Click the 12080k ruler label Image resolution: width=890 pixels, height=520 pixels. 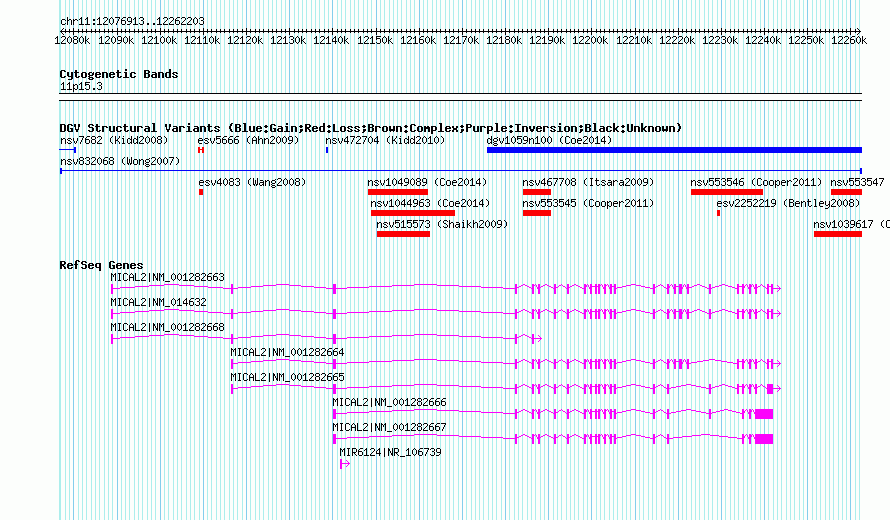click(73, 40)
